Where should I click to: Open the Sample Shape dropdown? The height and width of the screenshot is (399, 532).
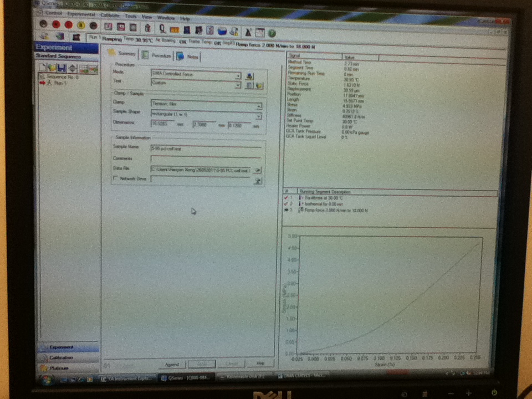click(x=259, y=117)
